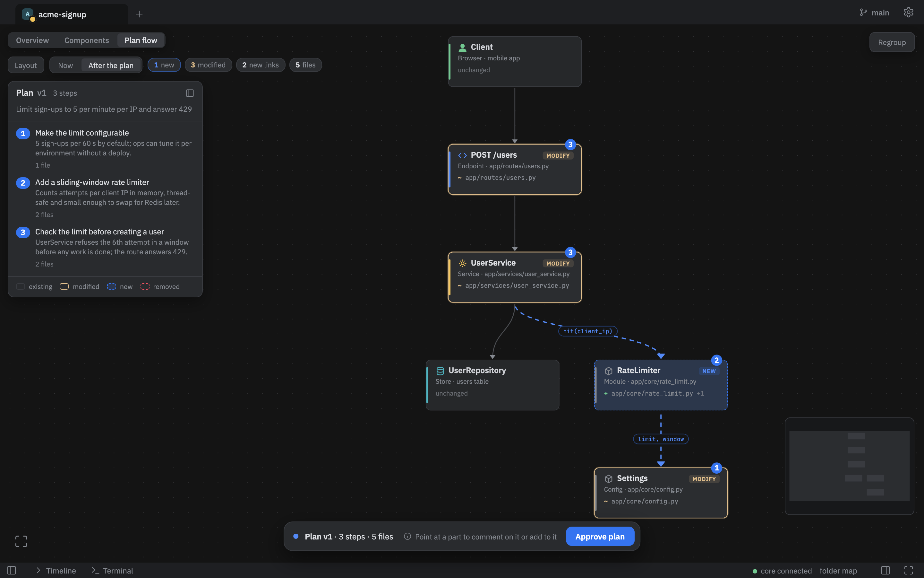Select the Plan flow tab
Image resolution: width=924 pixels, height=578 pixels.
tap(141, 40)
